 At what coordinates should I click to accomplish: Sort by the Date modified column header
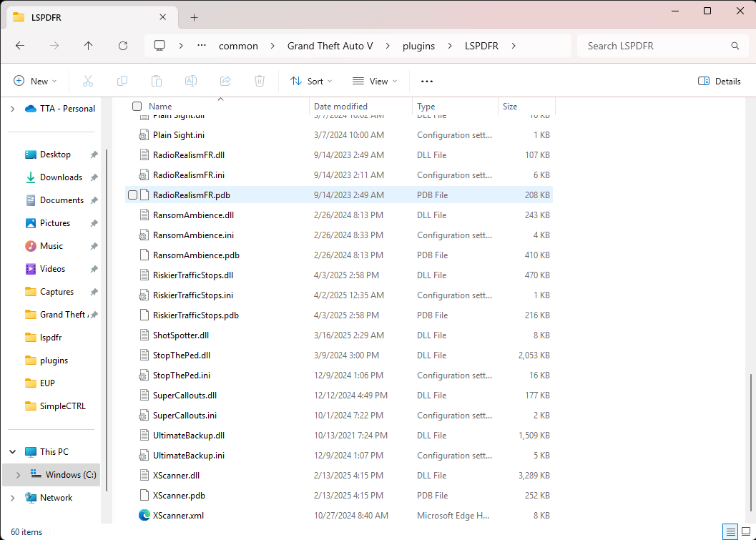pos(340,106)
